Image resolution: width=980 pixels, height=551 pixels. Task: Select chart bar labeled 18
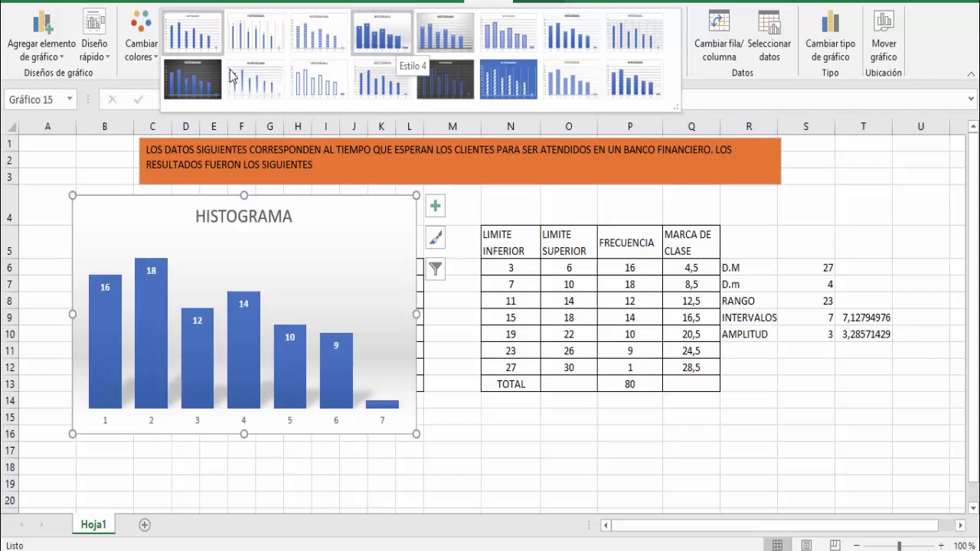pyautogui.click(x=151, y=333)
